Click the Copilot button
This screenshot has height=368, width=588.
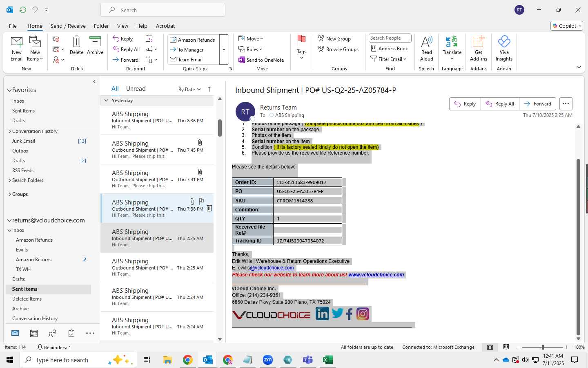[567, 26]
